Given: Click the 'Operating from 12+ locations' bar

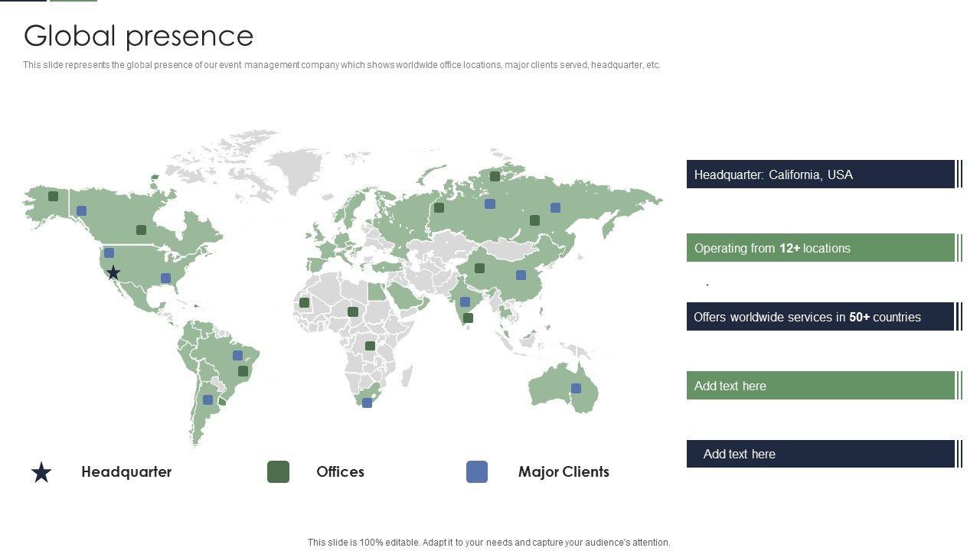Looking at the screenshot, I should point(820,248).
